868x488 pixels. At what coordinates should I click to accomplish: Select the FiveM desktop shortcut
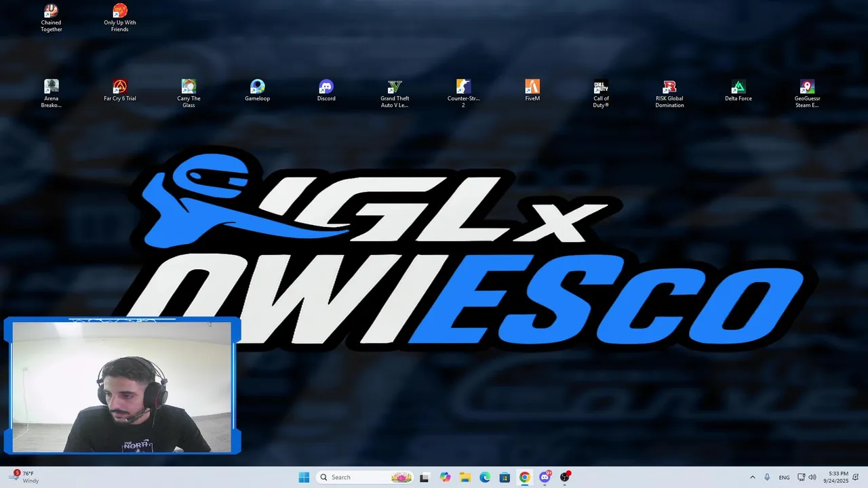click(532, 91)
